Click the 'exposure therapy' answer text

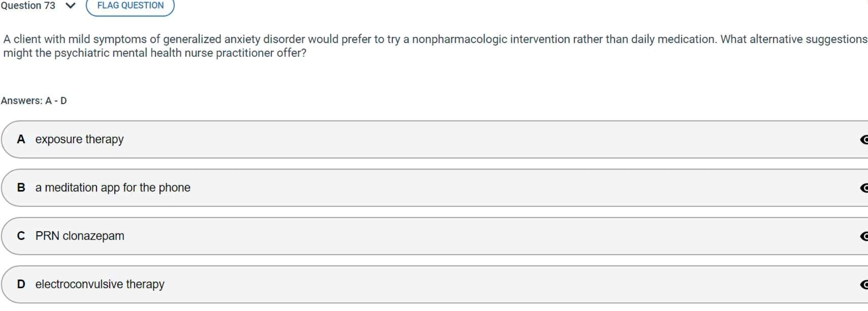coord(80,139)
